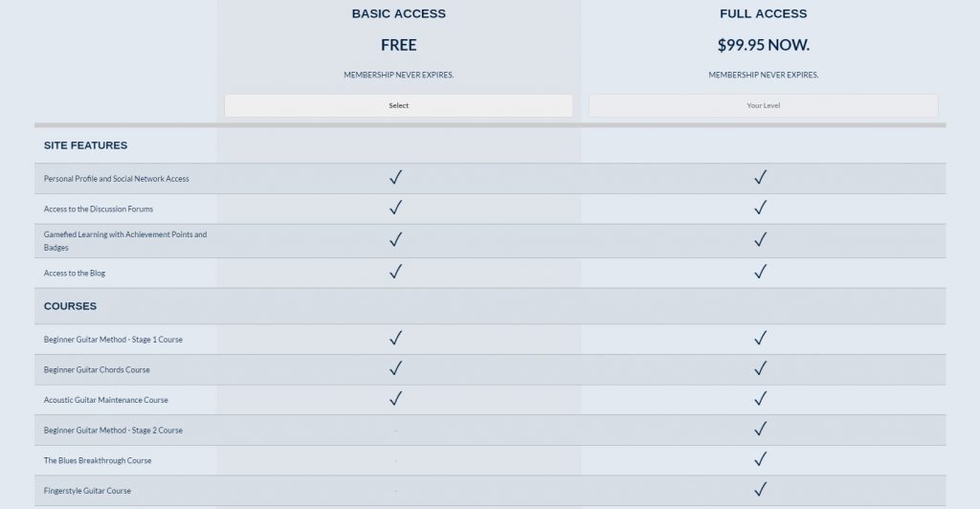Image resolution: width=980 pixels, height=509 pixels.
Task: Click the Courses section header
Action: point(70,306)
